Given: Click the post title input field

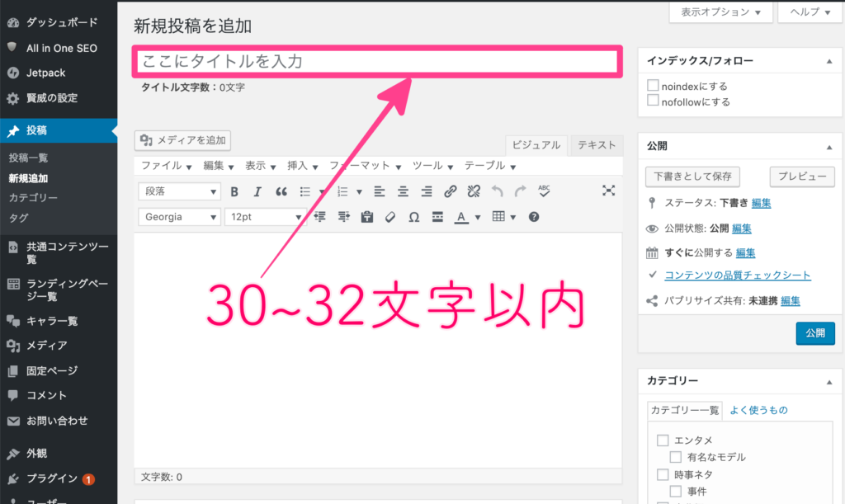Looking at the screenshot, I should point(379,62).
